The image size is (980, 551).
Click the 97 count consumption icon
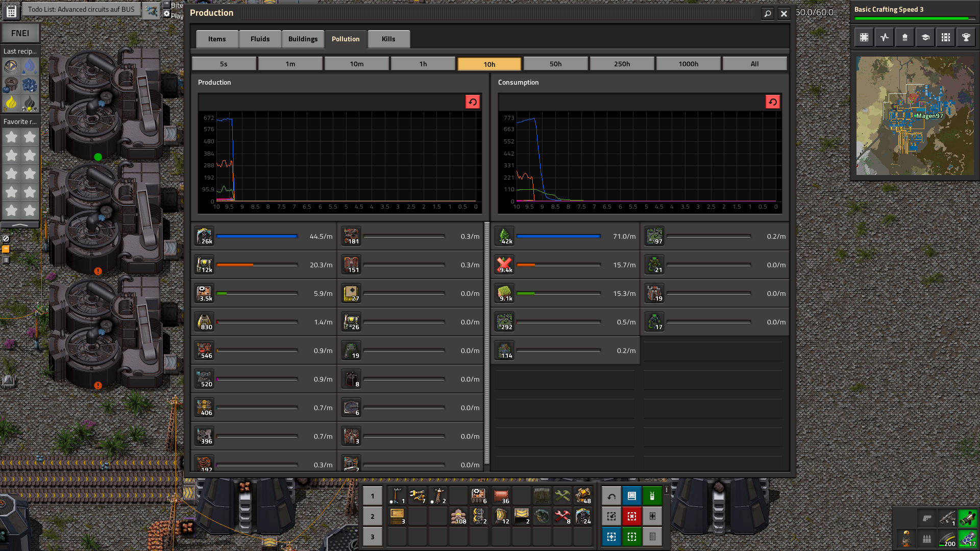[655, 236]
